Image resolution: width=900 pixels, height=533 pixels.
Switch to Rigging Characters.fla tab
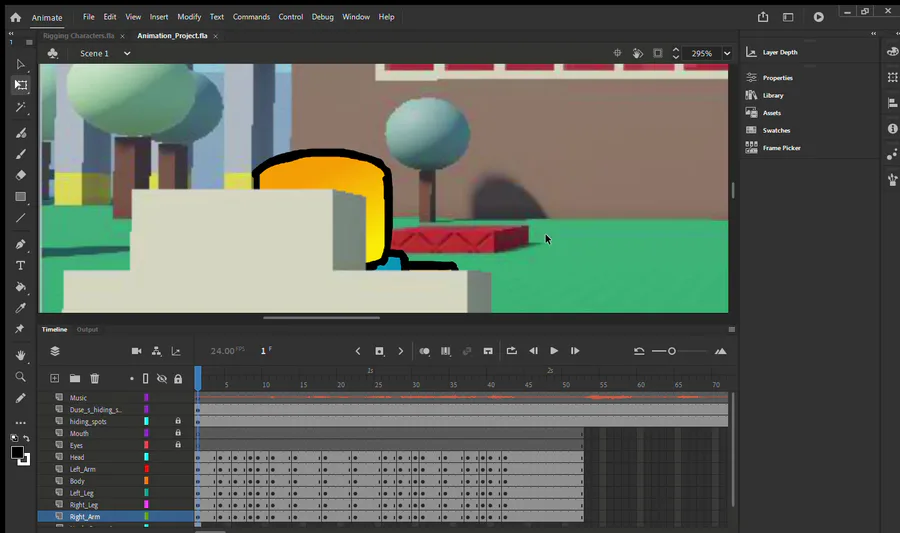point(79,36)
